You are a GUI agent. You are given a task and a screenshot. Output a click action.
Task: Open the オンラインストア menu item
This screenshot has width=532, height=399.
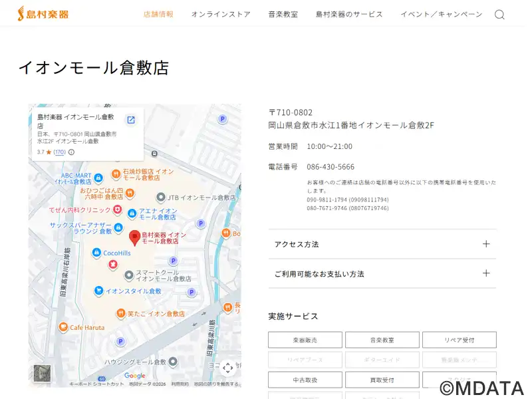point(221,15)
